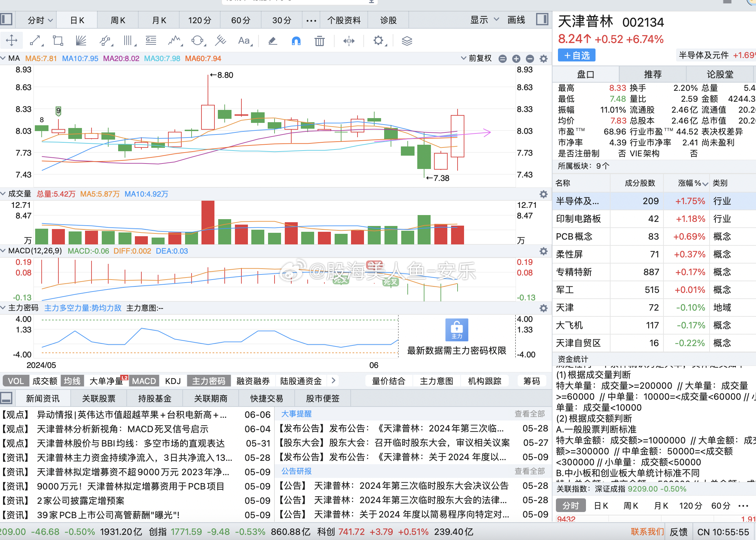
Task: Zoom in the K-line chart with plus
Action: pos(516,59)
